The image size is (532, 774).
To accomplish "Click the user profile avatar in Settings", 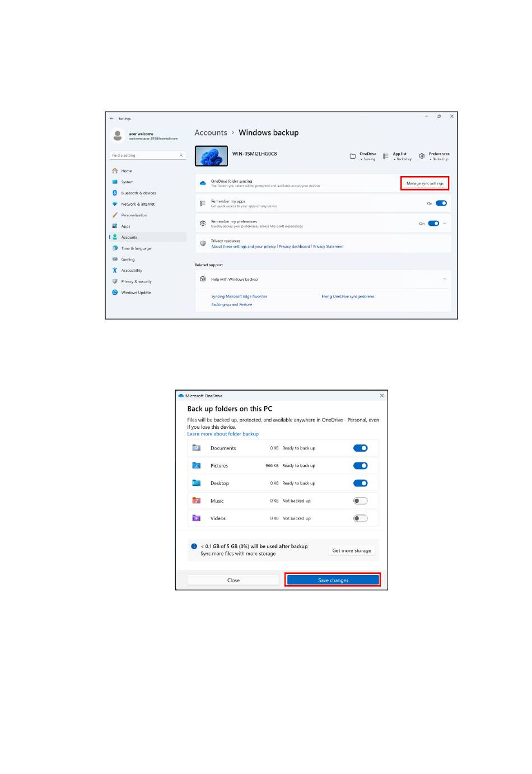I will tap(118, 135).
